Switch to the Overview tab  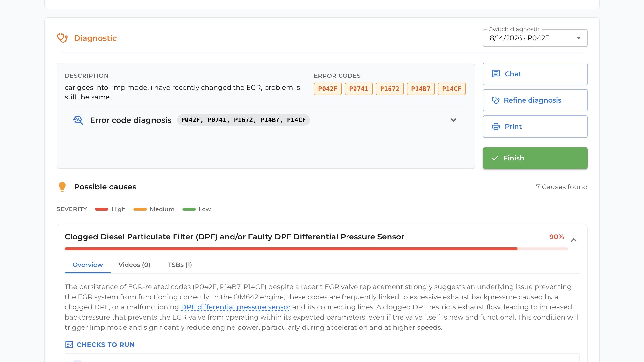coord(87,265)
